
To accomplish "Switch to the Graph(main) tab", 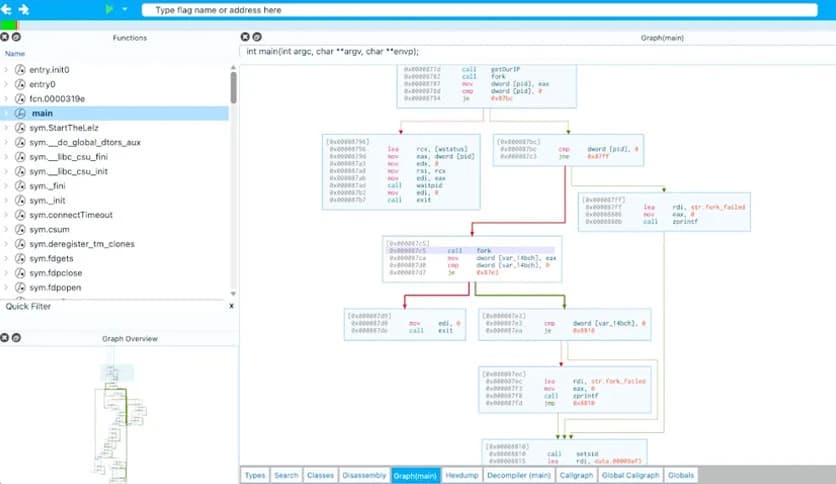I will [x=415, y=475].
